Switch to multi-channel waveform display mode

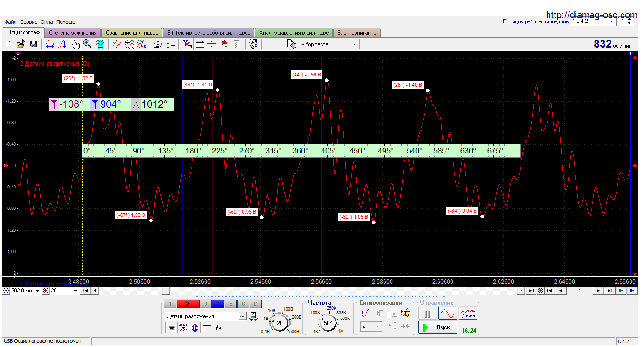tap(468, 313)
